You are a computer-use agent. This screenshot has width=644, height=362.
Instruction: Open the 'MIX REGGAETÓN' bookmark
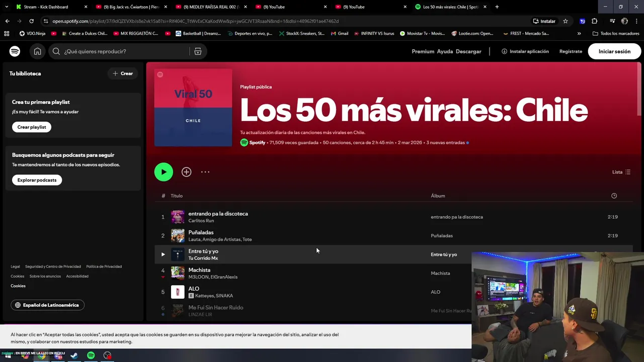[136, 34]
